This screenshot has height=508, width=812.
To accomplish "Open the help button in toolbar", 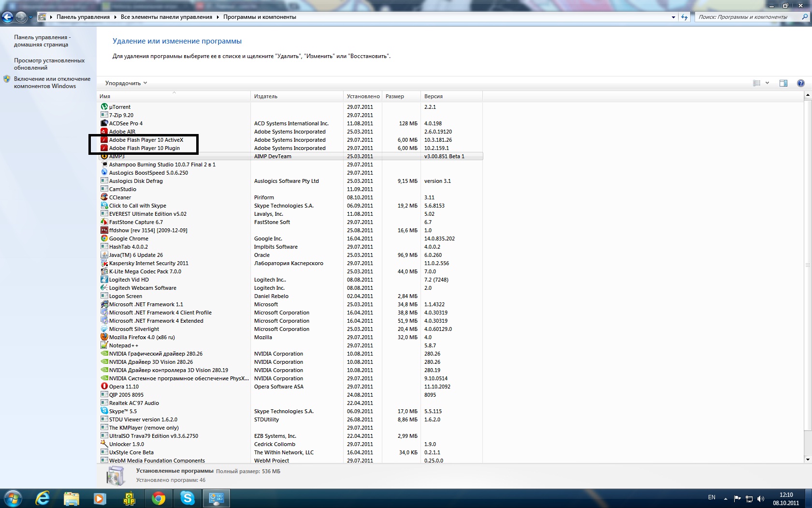I will pyautogui.click(x=800, y=83).
